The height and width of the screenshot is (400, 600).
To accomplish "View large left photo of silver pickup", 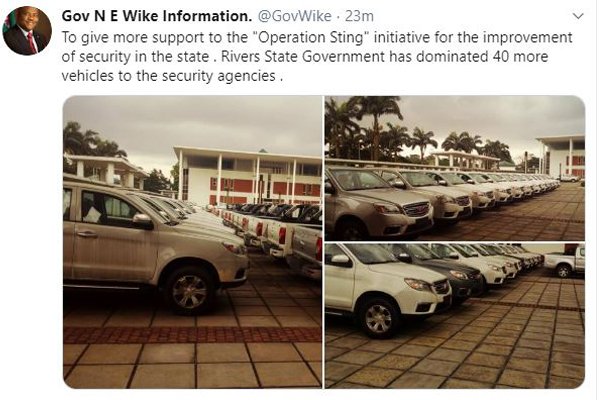I will [192, 242].
